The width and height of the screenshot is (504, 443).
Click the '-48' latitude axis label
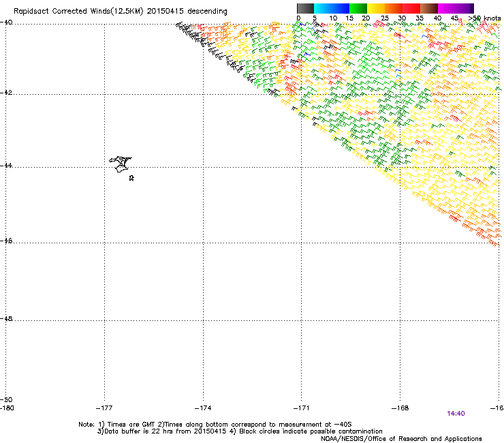pyautogui.click(x=6, y=318)
